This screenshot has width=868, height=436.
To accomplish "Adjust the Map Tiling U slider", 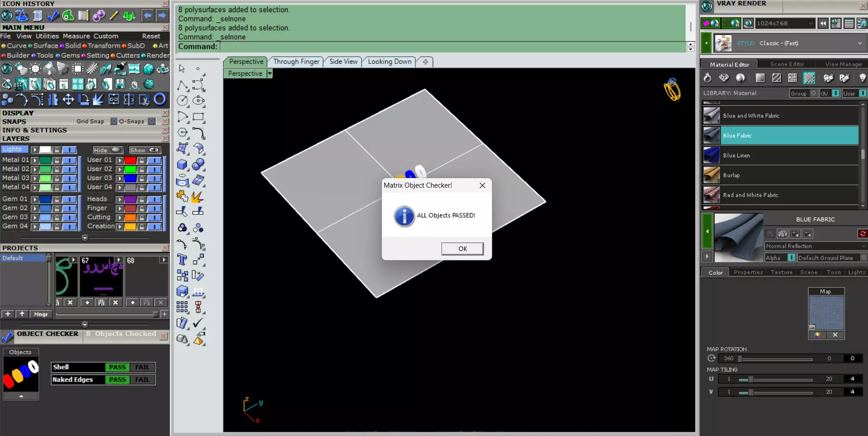I will (776, 379).
